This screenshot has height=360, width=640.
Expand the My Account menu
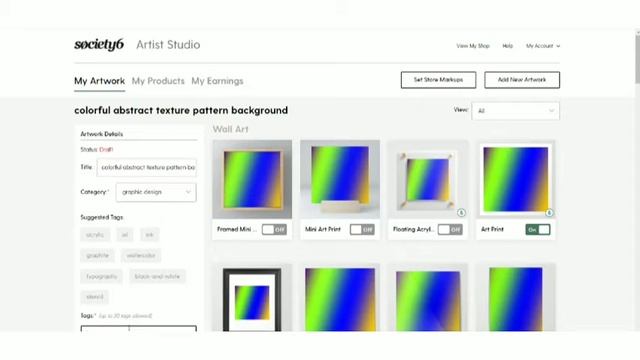click(x=542, y=46)
